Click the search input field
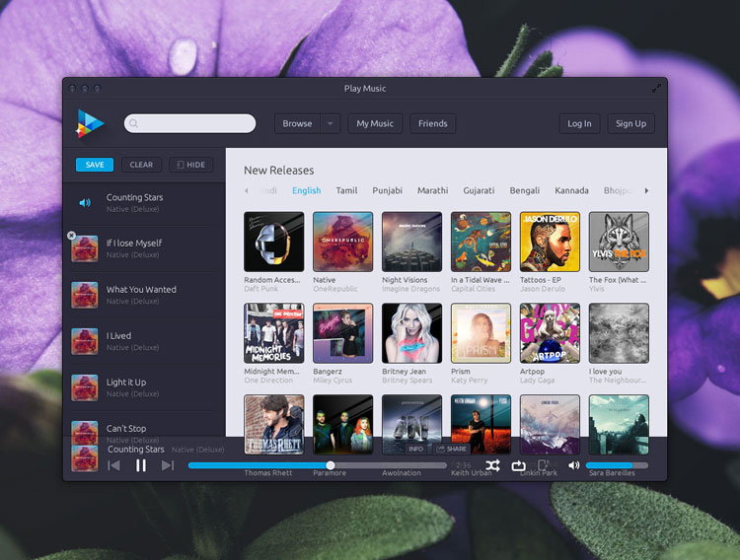Viewport: 740px width, 560px height. pyautogui.click(x=189, y=123)
